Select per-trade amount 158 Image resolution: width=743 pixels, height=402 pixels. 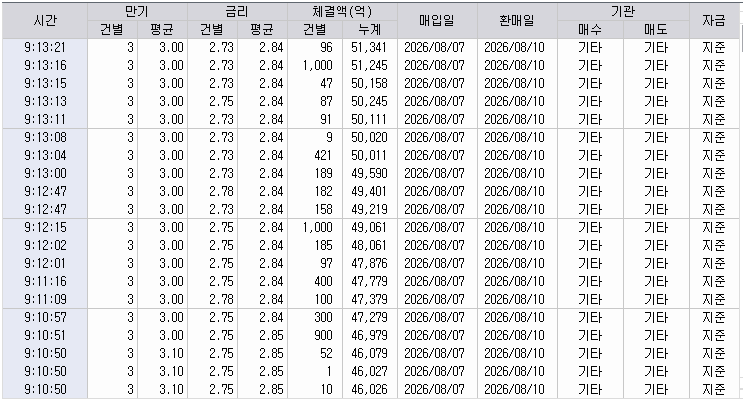(x=323, y=210)
